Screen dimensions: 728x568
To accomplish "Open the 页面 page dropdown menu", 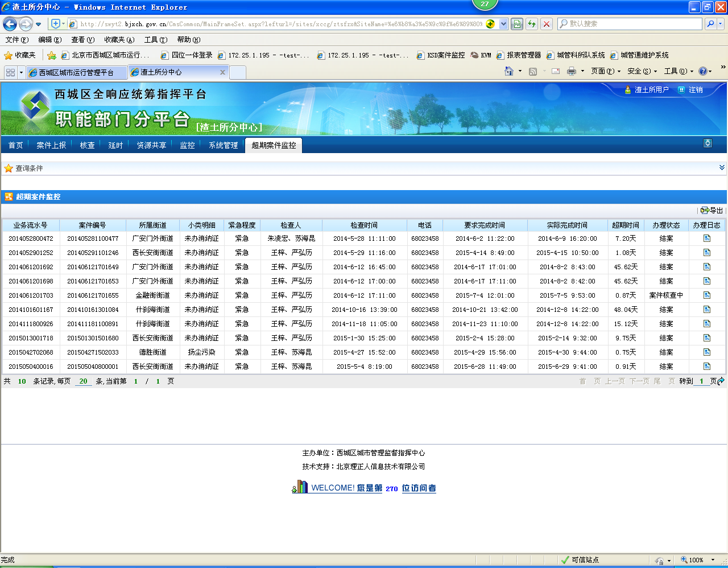I will [x=606, y=71].
